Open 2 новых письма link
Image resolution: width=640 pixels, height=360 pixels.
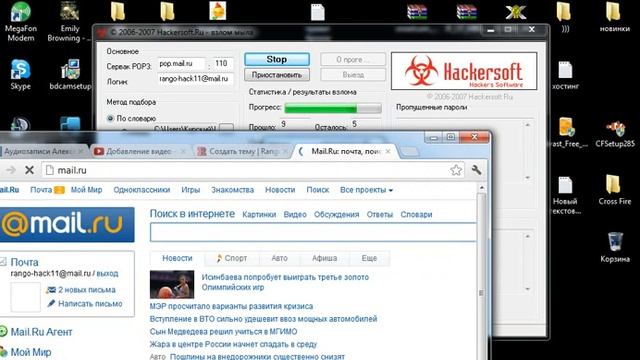[x=87, y=290]
